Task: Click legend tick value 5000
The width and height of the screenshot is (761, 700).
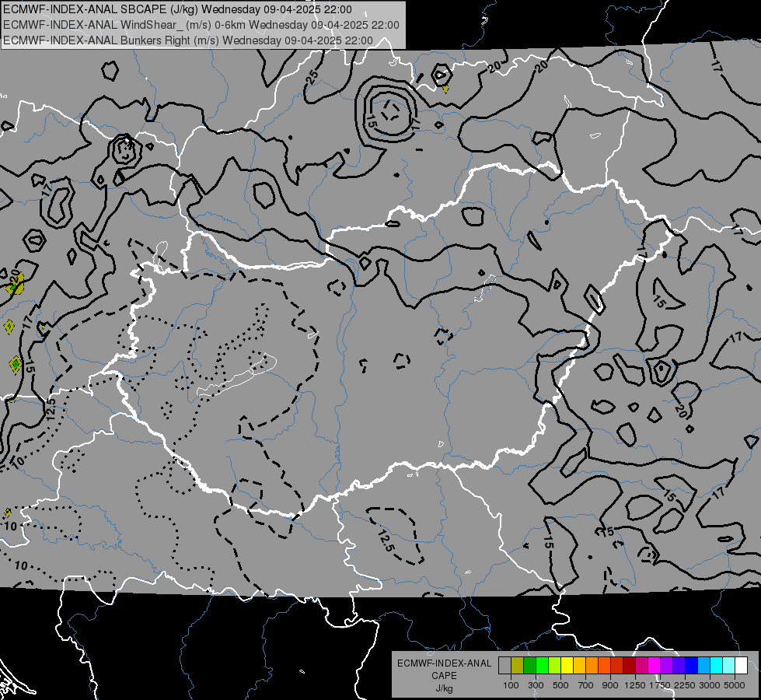Action: coord(735,685)
